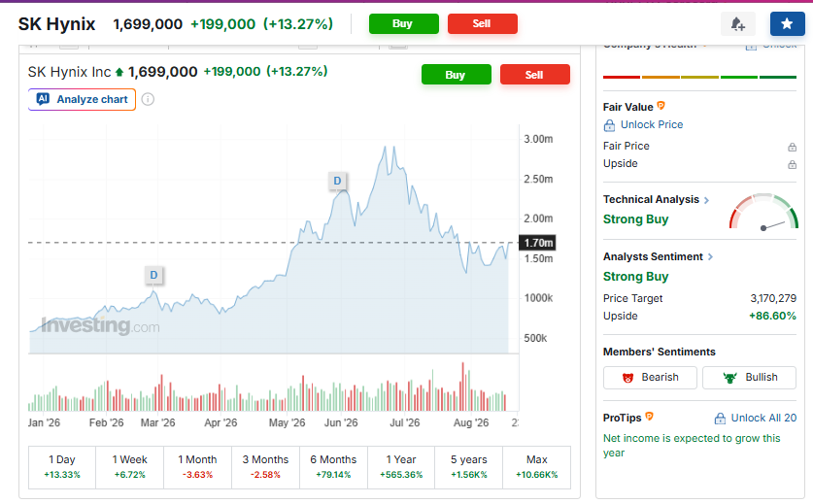
Task: Click the info icon beside Analyze chart
Action: click(148, 100)
